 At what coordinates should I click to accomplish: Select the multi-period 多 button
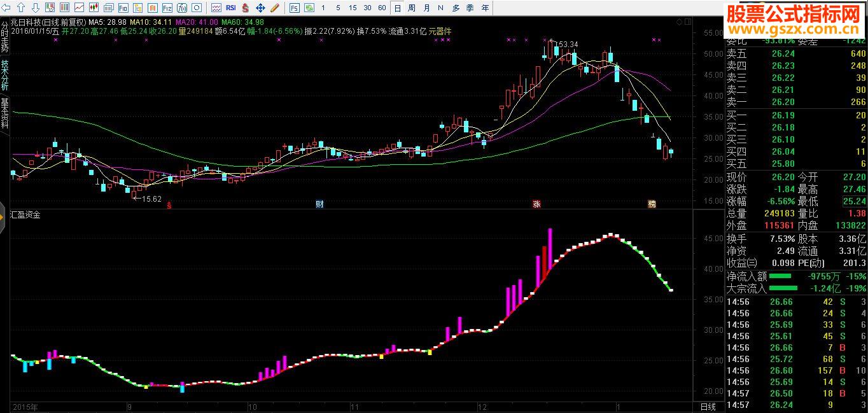click(456, 8)
